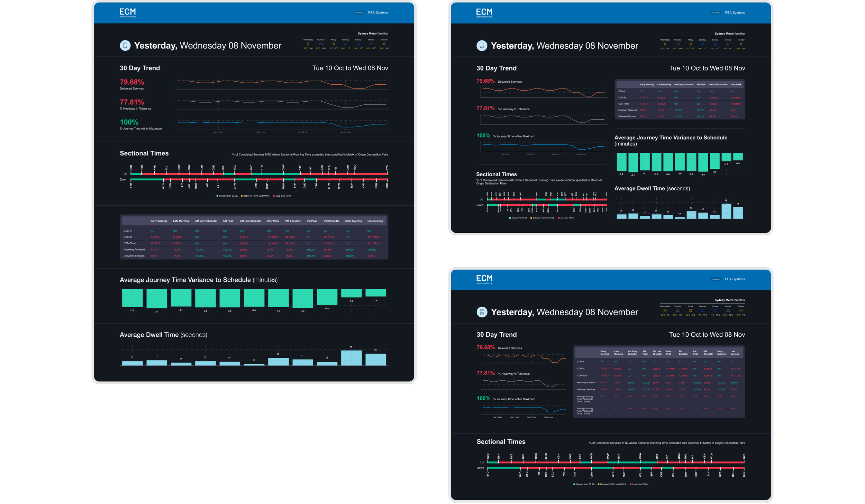Click the CDM-Total row label in left panel table
This screenshot has width=865, height=504.
[x=129, y=243]
